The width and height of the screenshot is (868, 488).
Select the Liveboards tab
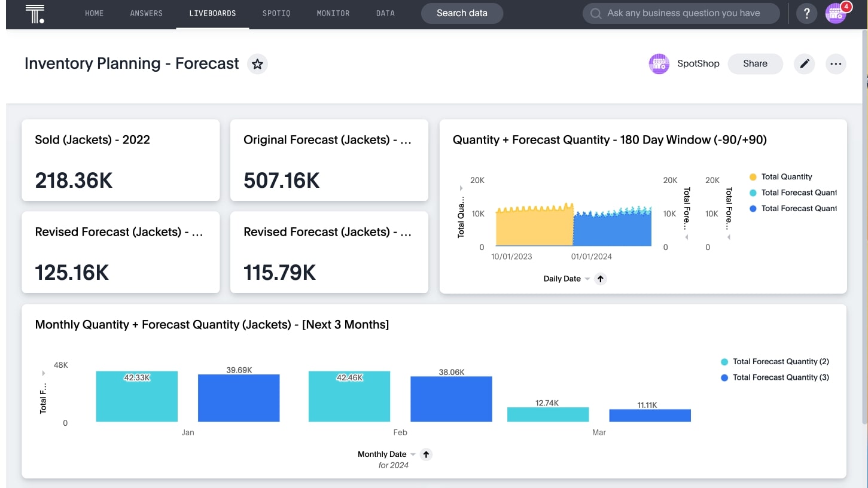(212, 13)
